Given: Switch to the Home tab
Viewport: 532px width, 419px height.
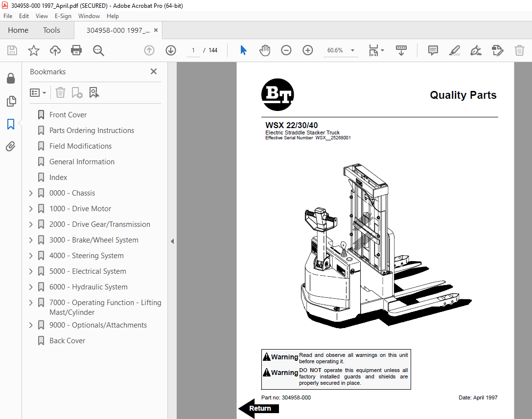Looking at the screenshot, I should pyautogui.click(x=18, y=30).
